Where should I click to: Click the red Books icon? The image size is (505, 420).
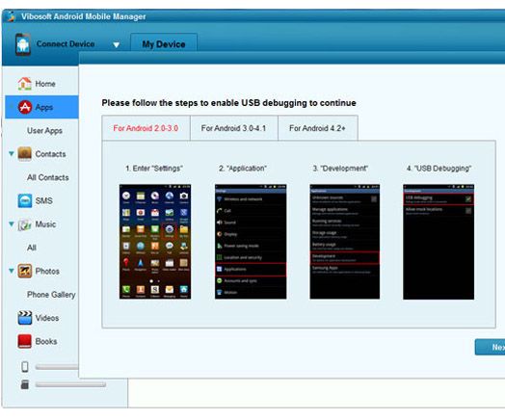pyautogui.click(x=25, y=341)
